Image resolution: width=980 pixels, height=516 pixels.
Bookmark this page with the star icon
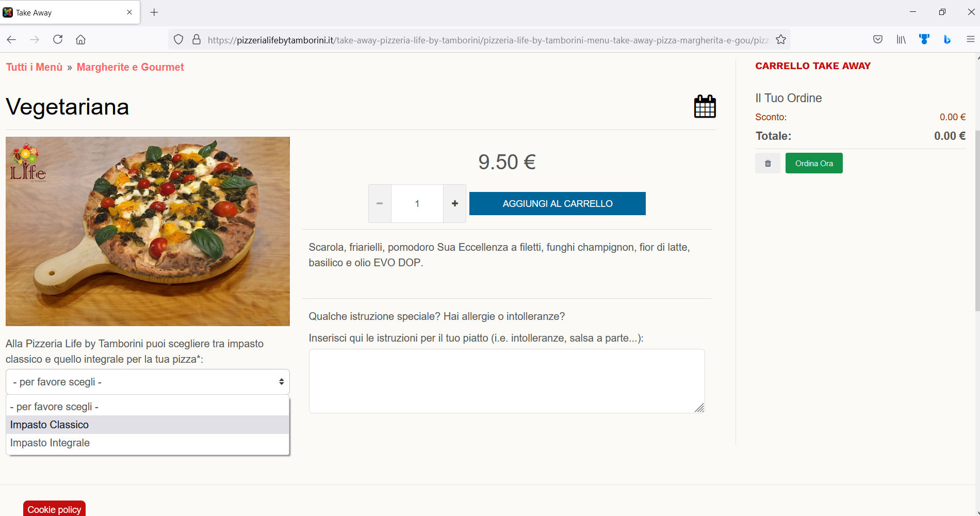click(781, 40)
